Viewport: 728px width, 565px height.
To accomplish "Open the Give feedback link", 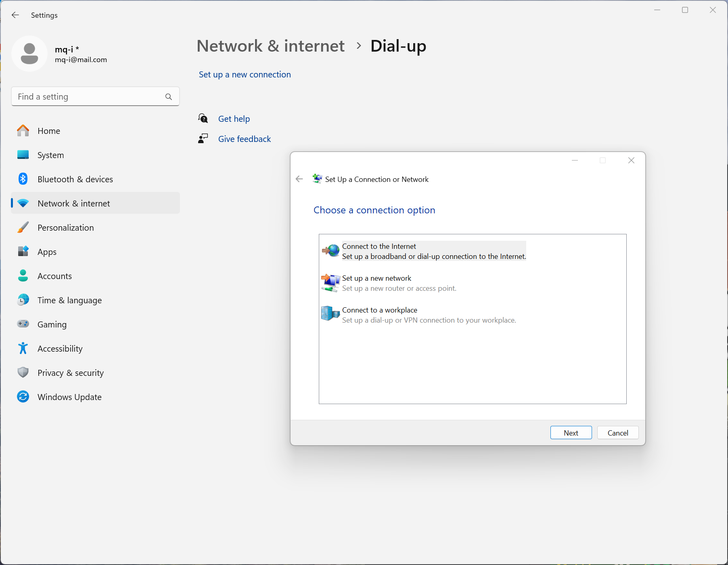I will click(x=245, y=139).
